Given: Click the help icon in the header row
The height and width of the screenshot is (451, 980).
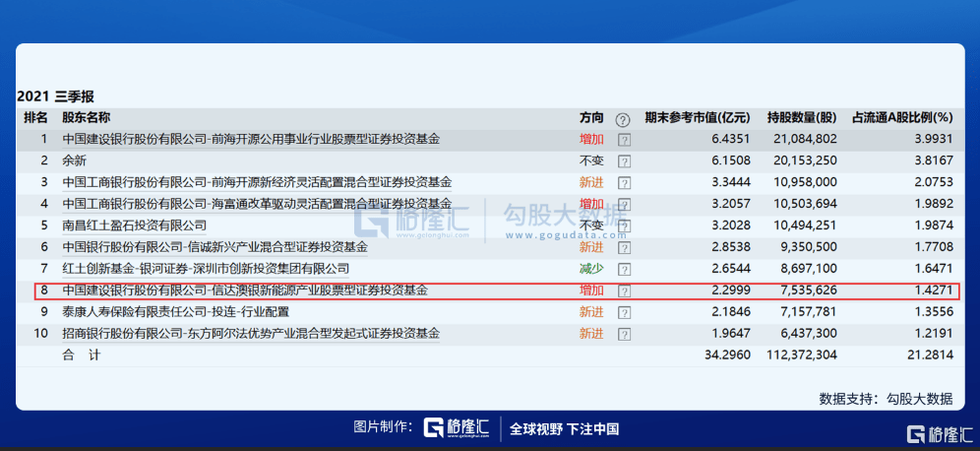Looking at the screenshot, I should [x=623, y=119].
